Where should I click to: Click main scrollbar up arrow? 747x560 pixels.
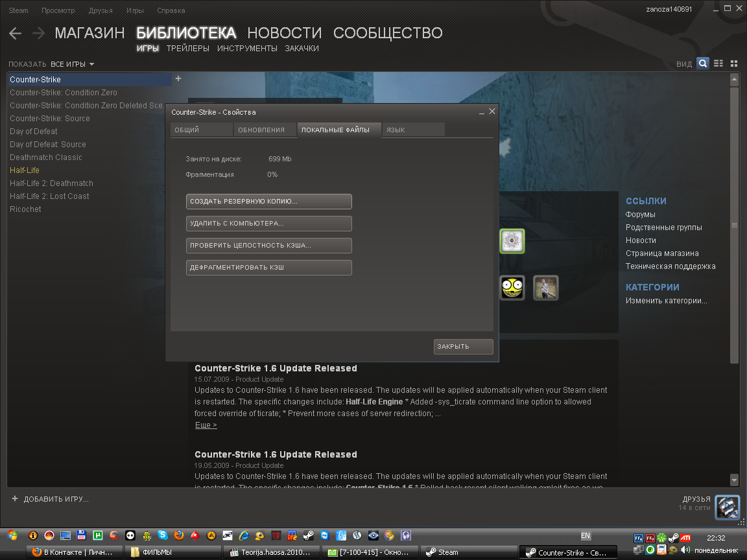coord(734,80)
